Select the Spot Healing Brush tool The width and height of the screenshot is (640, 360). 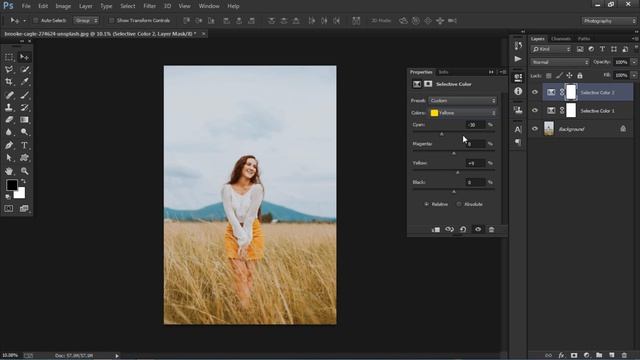[9, 95]
